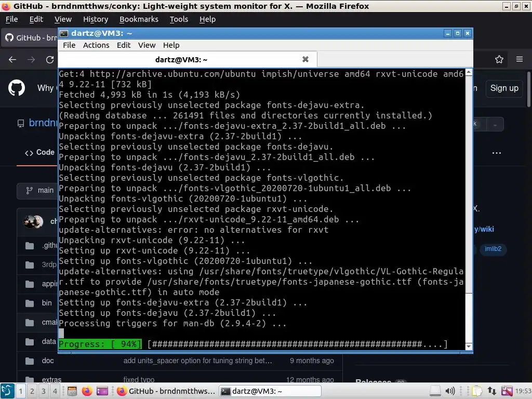Open clipboard manager tray icon
532x399 pixels.
click(x=477, y=391)
